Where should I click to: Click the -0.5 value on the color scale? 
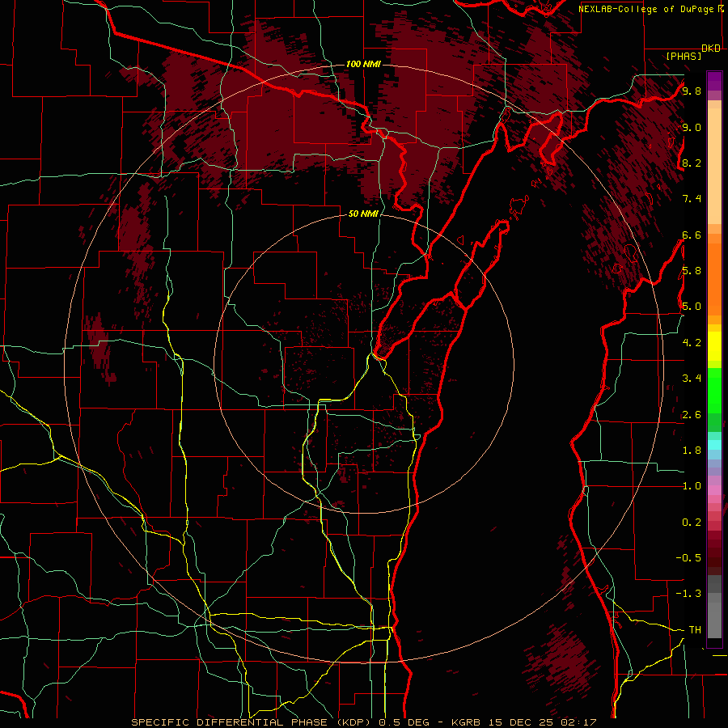click(x=688, y=557)
